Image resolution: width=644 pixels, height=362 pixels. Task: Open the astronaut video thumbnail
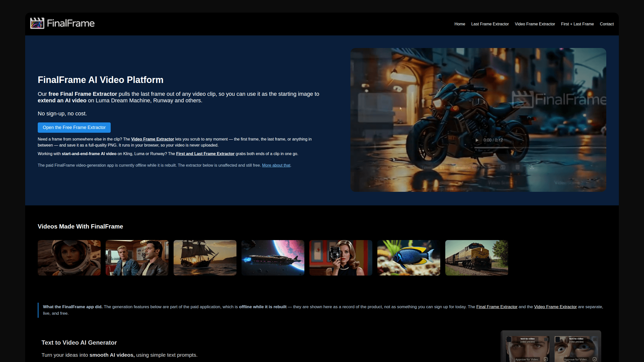69,258
